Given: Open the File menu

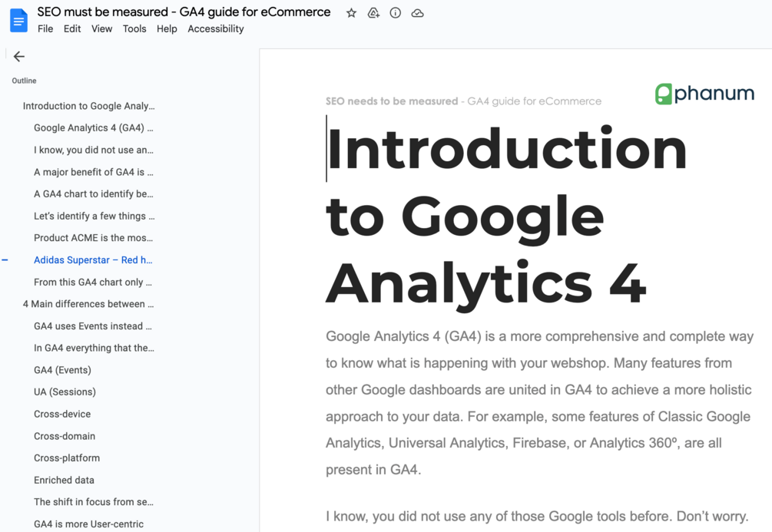Looking at the screenshot, I should point(45,29).
